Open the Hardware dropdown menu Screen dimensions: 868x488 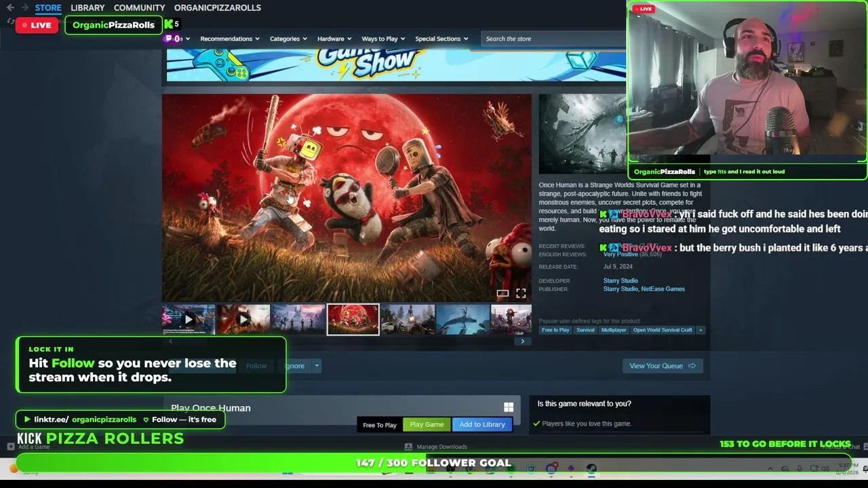(x=334, y=39)
